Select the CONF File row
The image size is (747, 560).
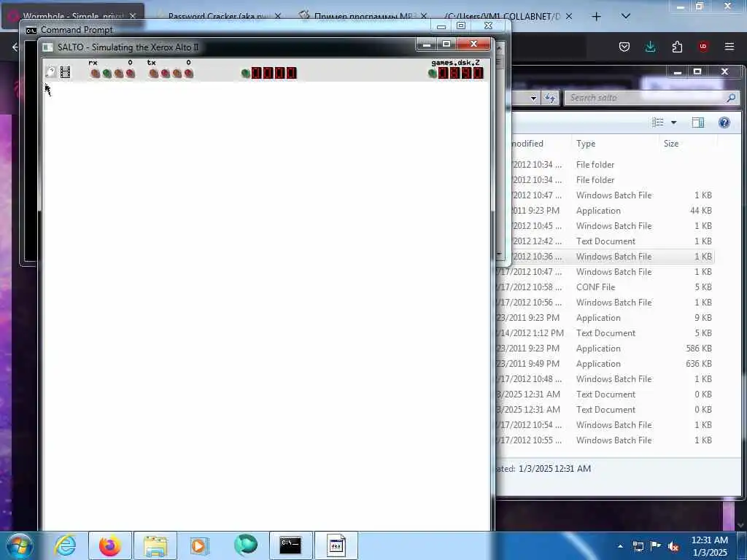[605, 287]
